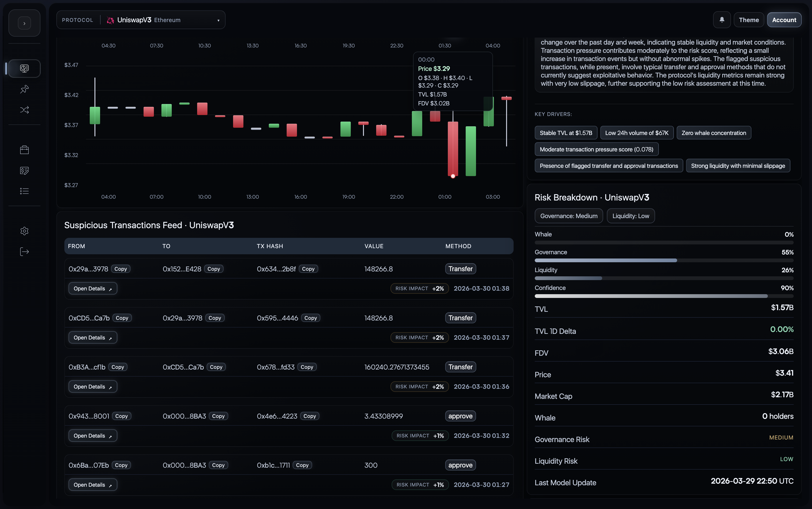Screen dimensions: 812x509
Task: Open the notifications bell icon
Action: [x=722, y=20]
